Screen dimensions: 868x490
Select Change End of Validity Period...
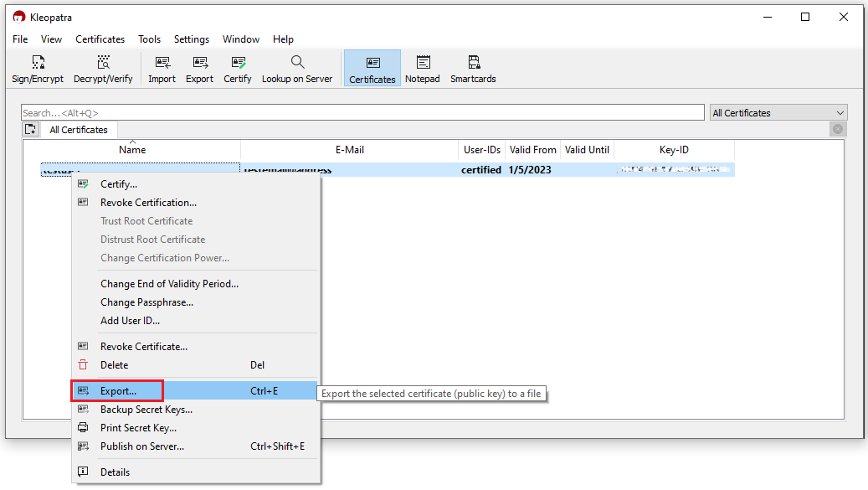[196, 284]
